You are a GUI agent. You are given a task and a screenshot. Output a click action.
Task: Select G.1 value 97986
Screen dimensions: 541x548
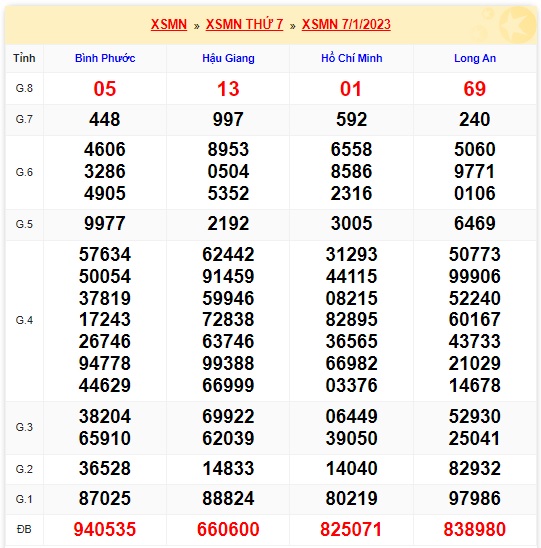click(x=475, y=499)
